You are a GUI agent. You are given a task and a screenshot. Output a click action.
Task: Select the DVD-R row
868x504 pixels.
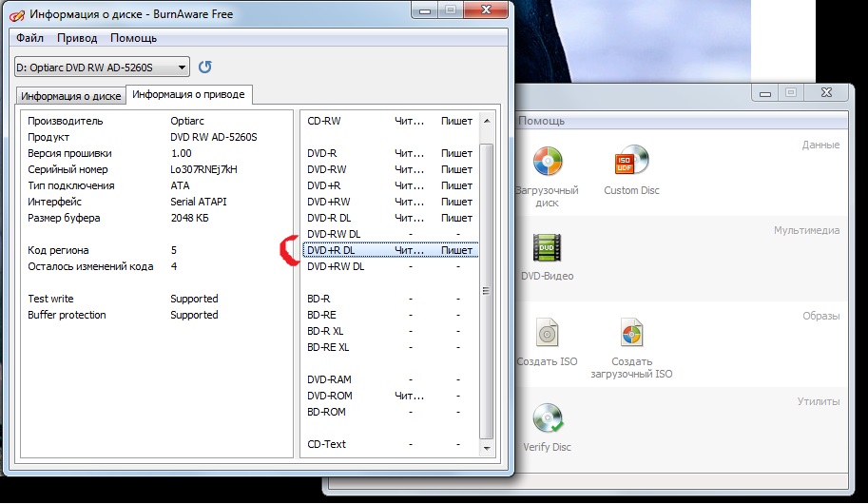click(x=391, y=153)
